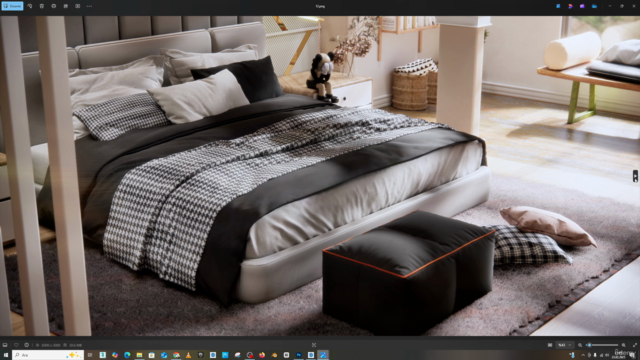The width and height of the screenshot is (640, 360).
Task: Expand the hidden system tray icons chevron
Action: pos(582,355)
